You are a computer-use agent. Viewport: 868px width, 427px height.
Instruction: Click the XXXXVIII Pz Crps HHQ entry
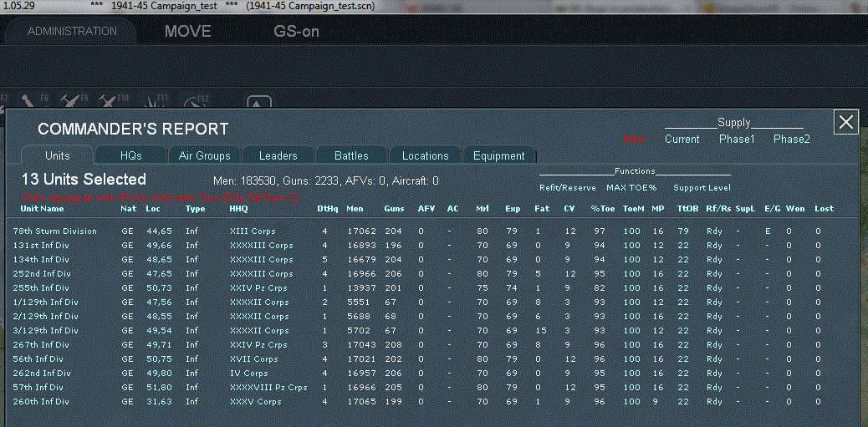[x=268, y=387]
